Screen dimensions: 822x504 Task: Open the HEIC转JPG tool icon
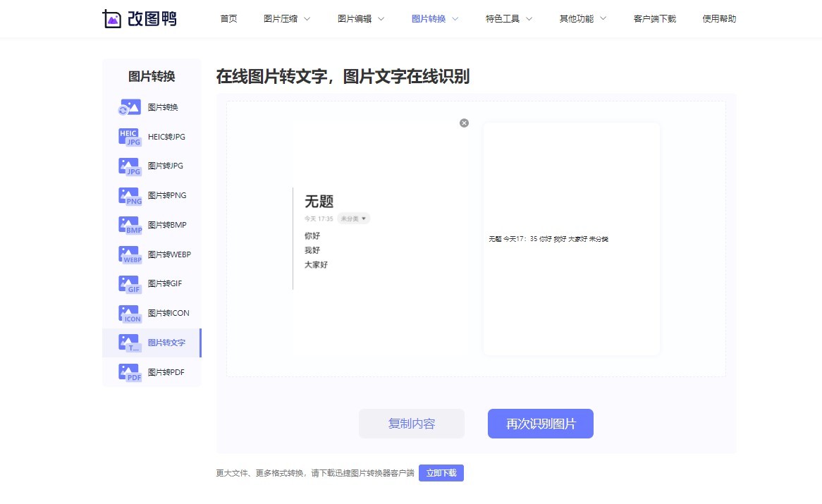click(x=129, y=136)
